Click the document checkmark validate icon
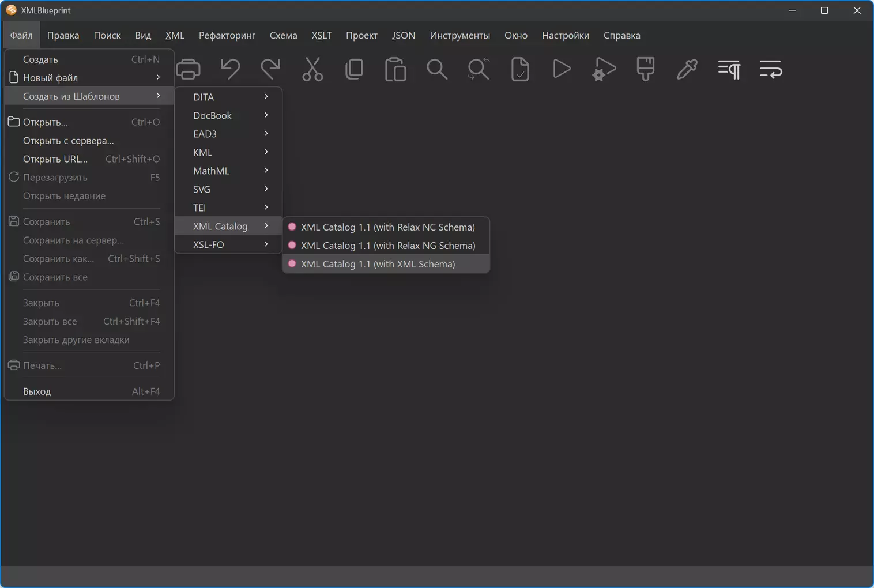The height and width of the screenshot is (588, 874). pyautogui.click(x=520, y=69)
